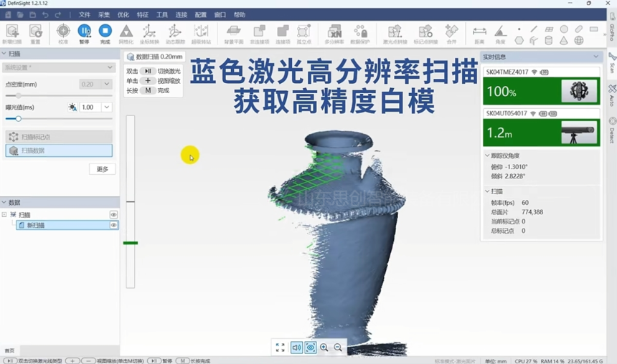617x364 pixels.
Task: Click the 重置 (reset) toolbar icon
Action: [35, 34]
